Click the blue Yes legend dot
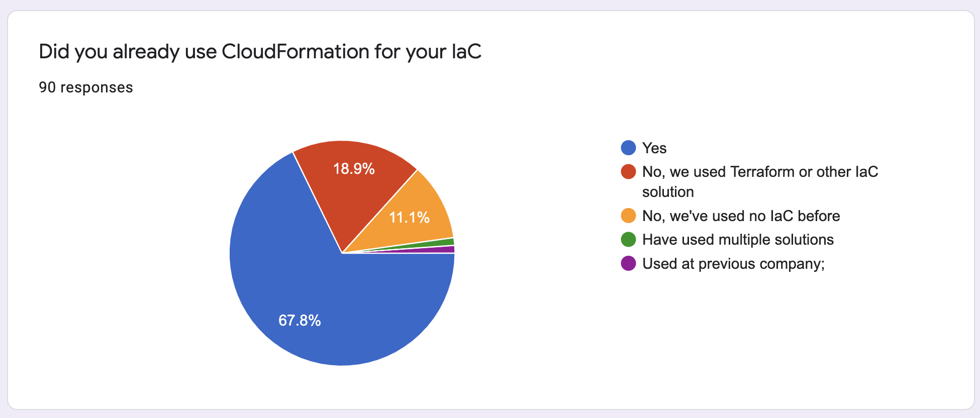The image size is (980, 418). point(628,148)
